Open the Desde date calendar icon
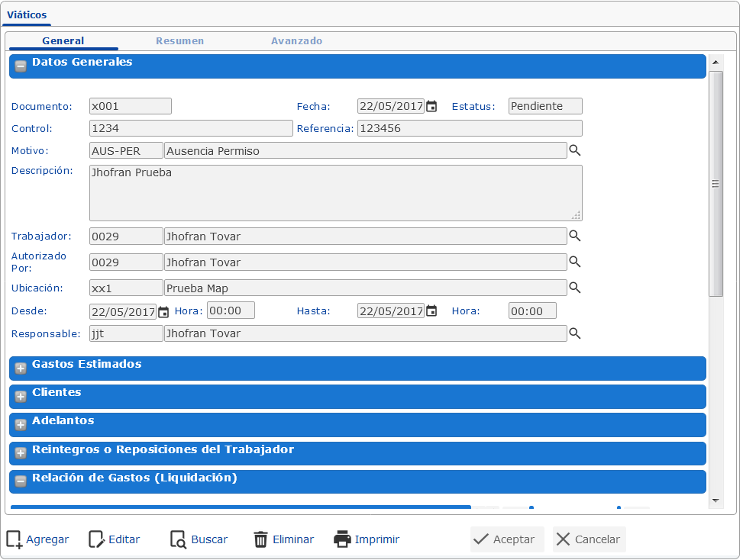 click(x=163, y=311)
